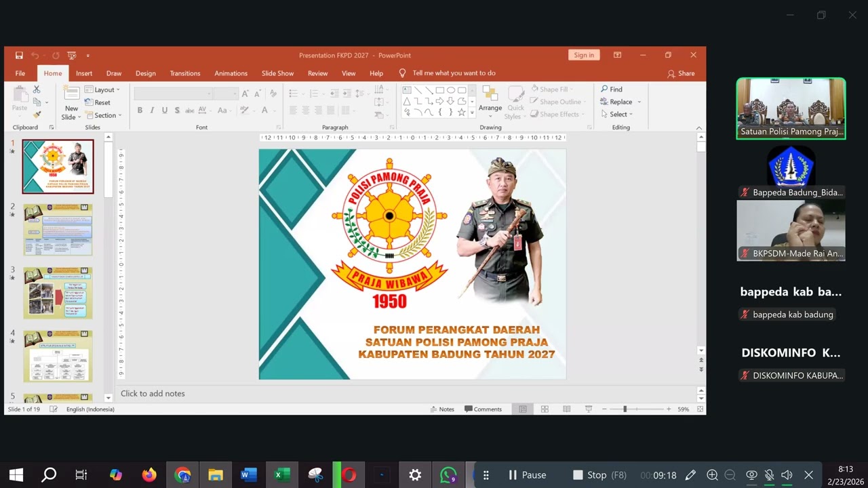This screenshot has width=868, height=488.
Task: Click the recorder pencil annotation icon
Action: [690, 475]
